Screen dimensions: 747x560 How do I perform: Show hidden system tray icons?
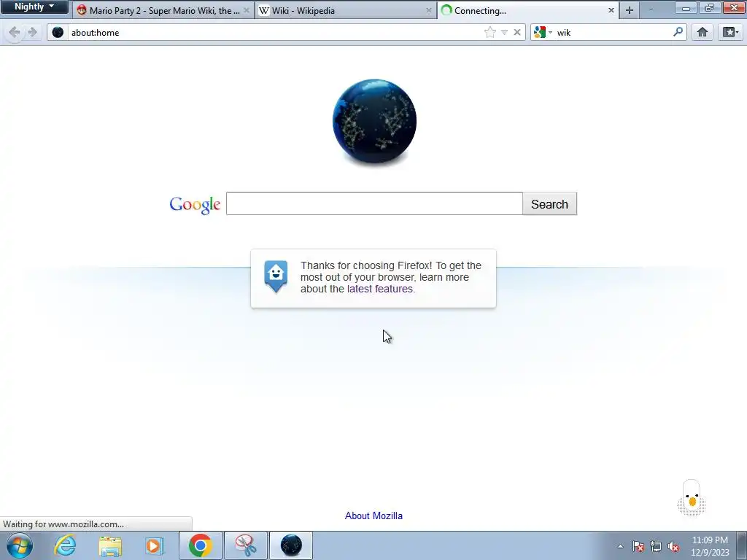tap(620, 546)
